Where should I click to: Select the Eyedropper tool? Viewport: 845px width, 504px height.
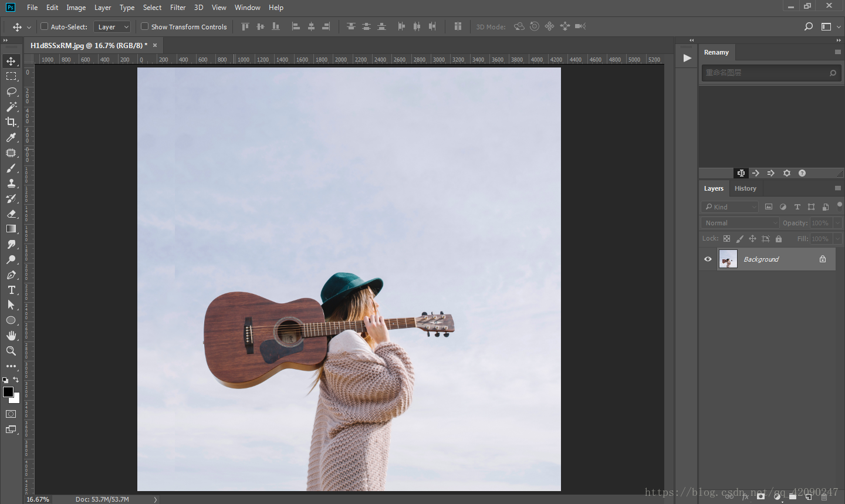(11, 137)
